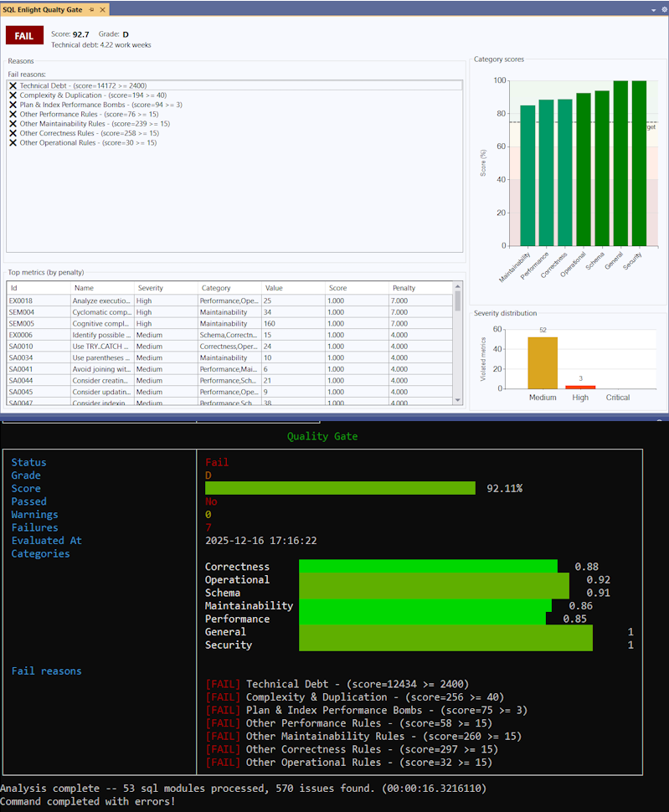Select the SEM004 Cyclomatic complexity row
Image resolution: width=669 pixels, height=812 pixels.
pyautogui.click(x=230, y=312)
